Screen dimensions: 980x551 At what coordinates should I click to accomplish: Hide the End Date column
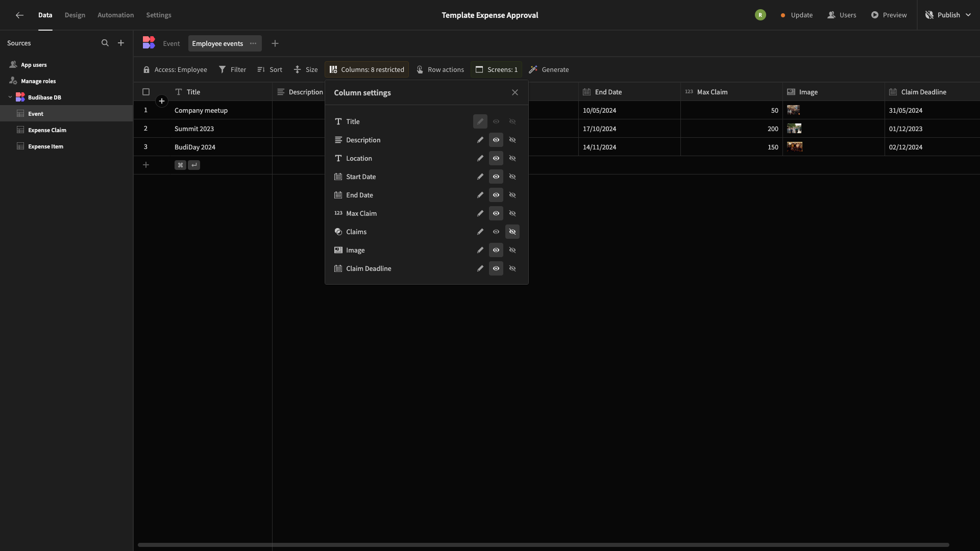point(512,195)
